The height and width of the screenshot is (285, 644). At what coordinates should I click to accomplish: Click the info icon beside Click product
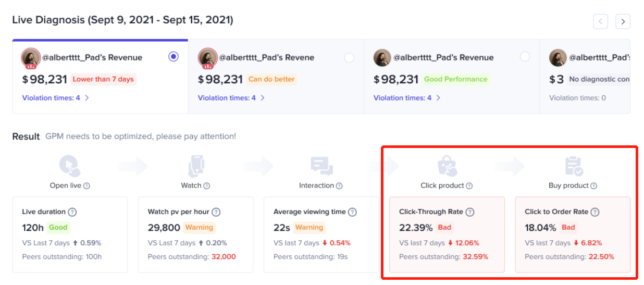point(469,186)
